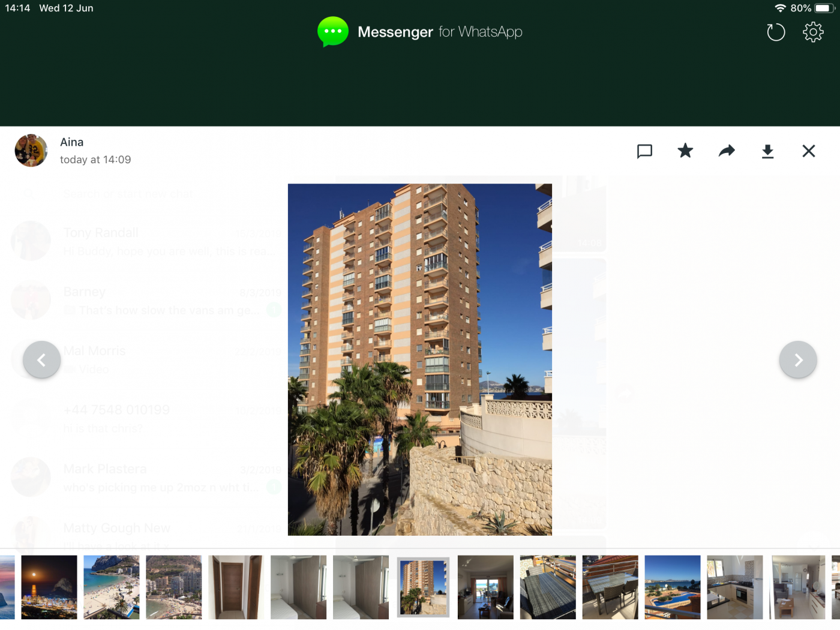
Task: Forward the photo with arrow icon
Action: [x=727, y=151]
